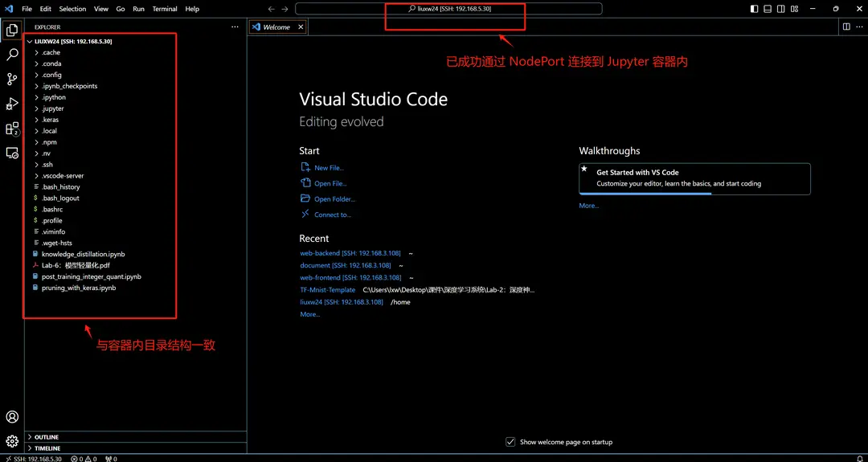868x462 pixels.
Task: Open Customize Layout icon
Action: click(x=794, y=9)
